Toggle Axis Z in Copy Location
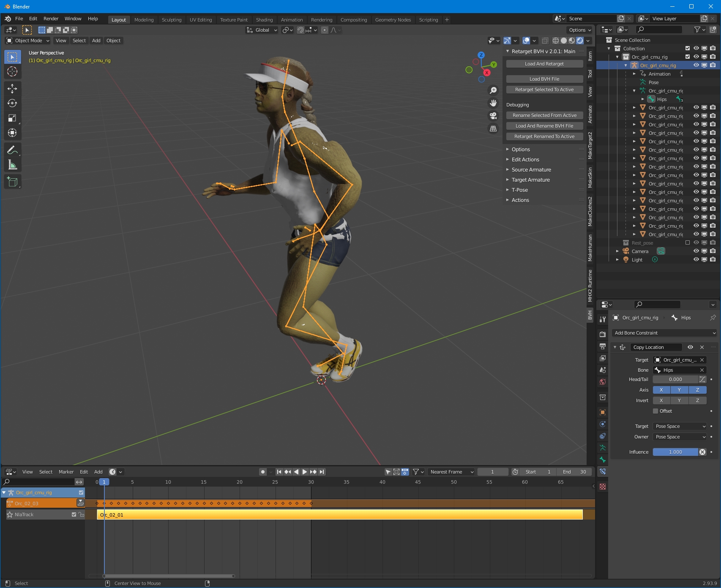721x588 pixels. click(697, 390)
